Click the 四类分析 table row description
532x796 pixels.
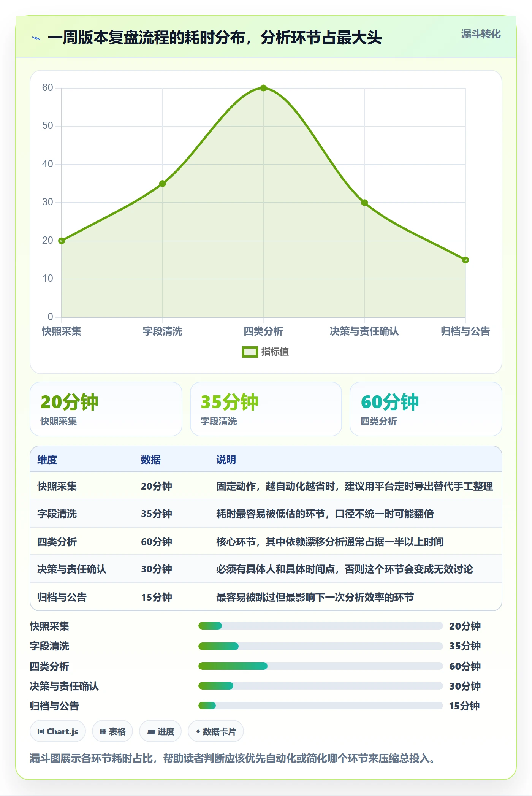(330, 542)
